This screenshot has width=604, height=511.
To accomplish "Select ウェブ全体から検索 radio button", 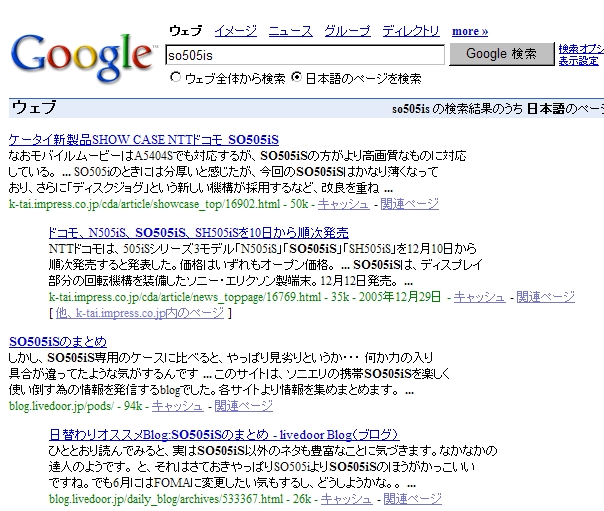I will 175,77.
